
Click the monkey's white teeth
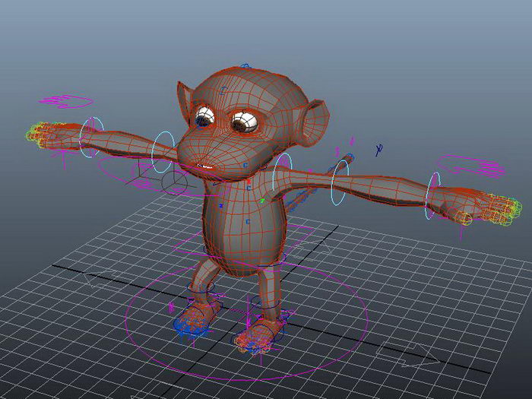[204, 166]
